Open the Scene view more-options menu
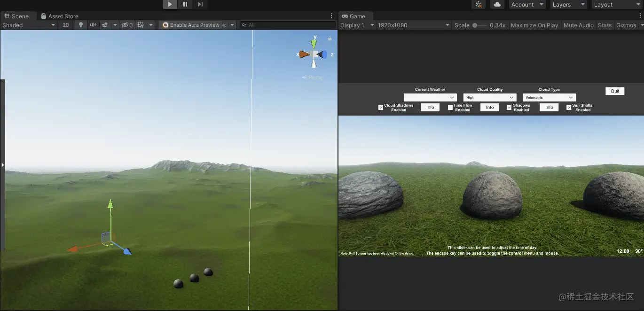This screenshot has width=644, height=311. point(331,16)
